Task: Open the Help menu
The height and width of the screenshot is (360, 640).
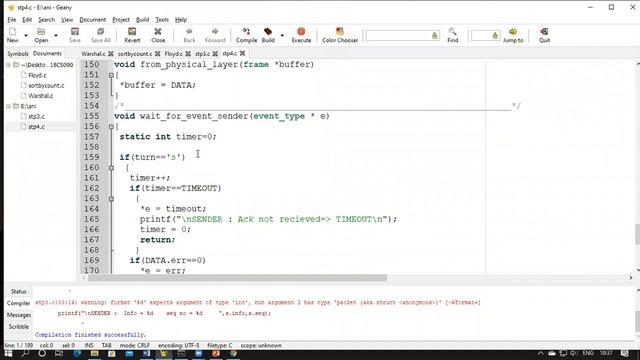Action: click(x=181, y=20)
